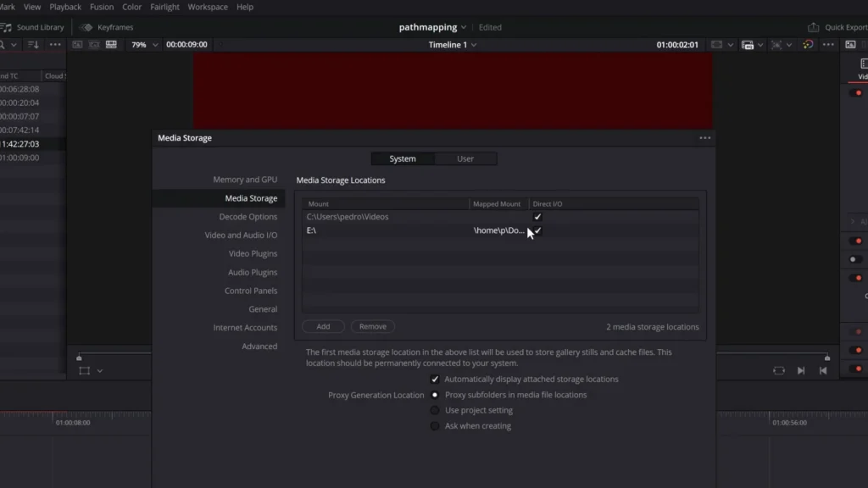
Task: Uncheck Automatically display attached storage locations
Action: pyautogui.click(x=435, y=380)
